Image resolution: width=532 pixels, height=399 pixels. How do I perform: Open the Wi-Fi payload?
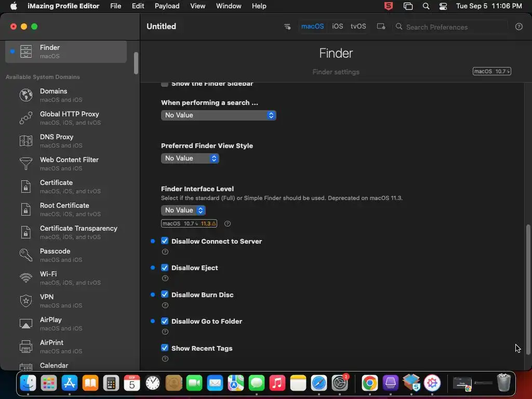[x=66, y=278]
